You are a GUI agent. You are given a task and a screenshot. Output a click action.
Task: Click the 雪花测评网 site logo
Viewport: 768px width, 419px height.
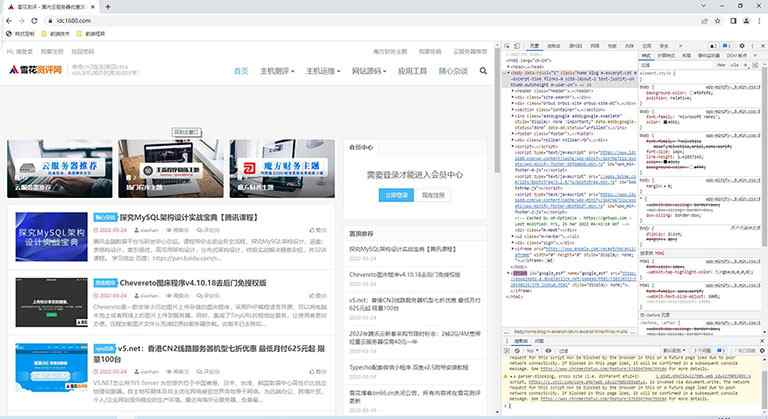pos(36,70)
